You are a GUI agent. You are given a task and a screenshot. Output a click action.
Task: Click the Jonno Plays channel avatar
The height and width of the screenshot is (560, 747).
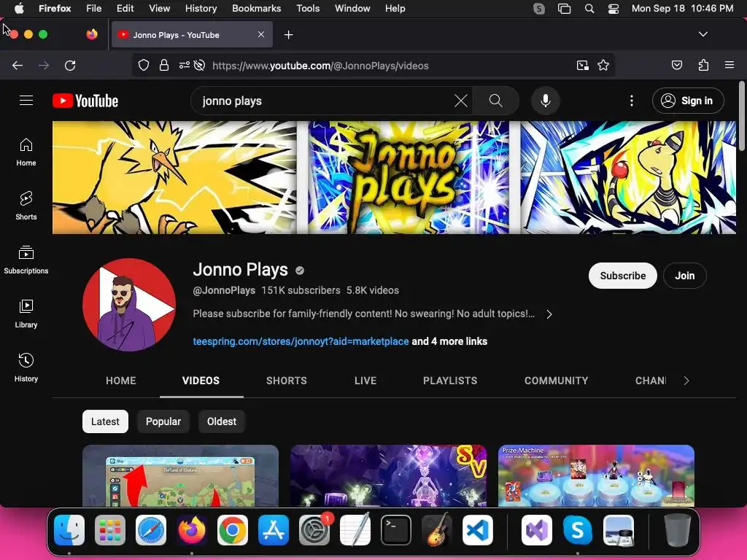coord(129,305)
